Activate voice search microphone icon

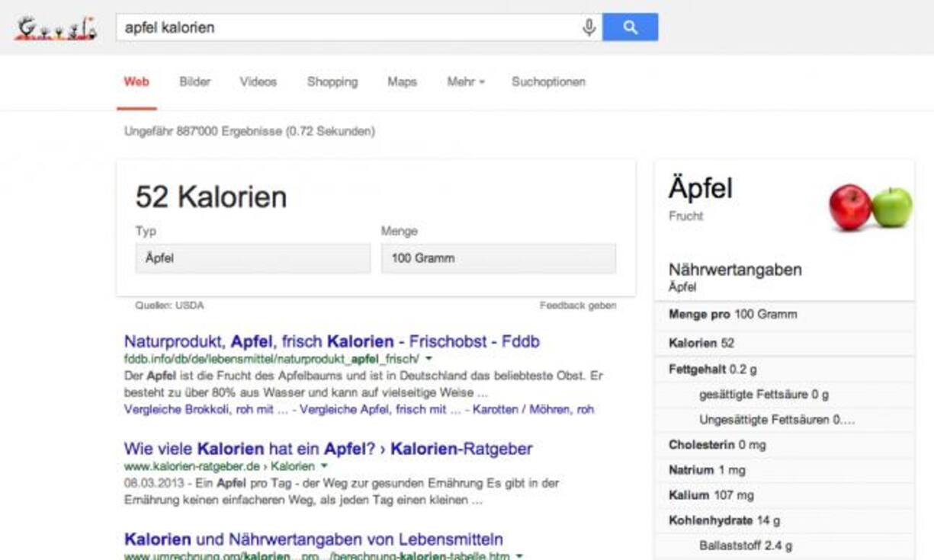point(589,27)
